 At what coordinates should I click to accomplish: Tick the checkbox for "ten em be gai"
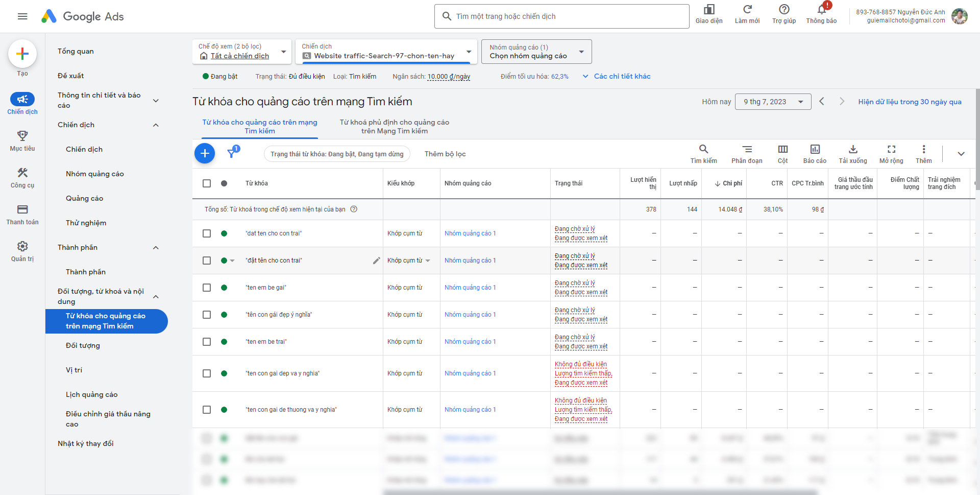pyautogui.click(x=207, y=288)
